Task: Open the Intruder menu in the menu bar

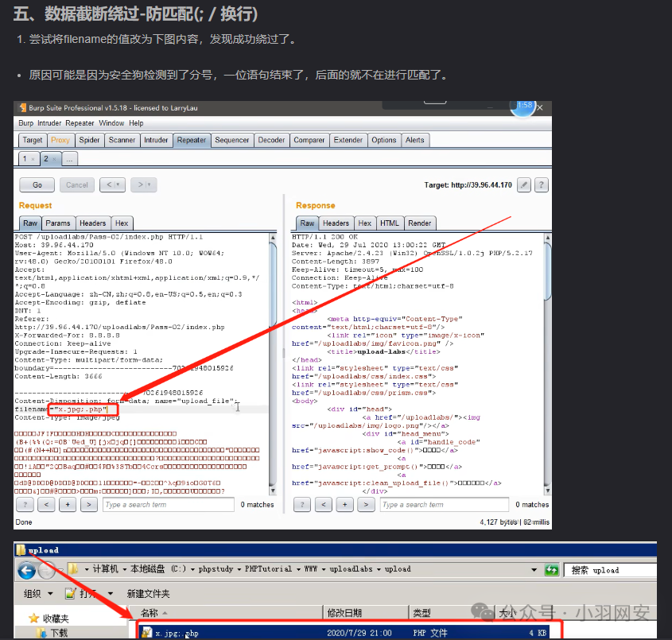Action: click(49, 123)
